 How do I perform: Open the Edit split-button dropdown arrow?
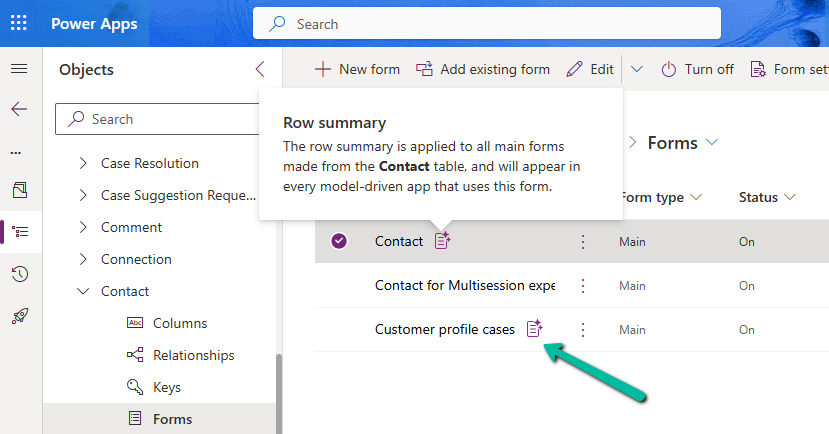pyautogui.click(x=637, y=69)
